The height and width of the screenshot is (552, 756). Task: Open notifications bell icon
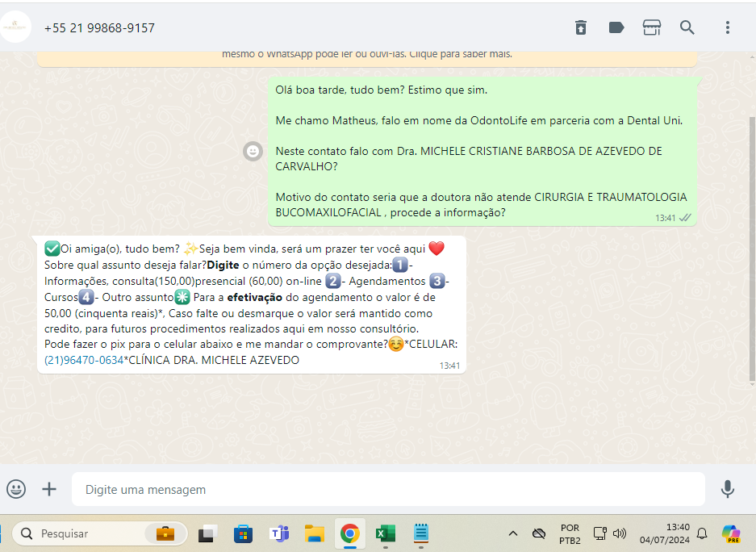coord(702,533)
